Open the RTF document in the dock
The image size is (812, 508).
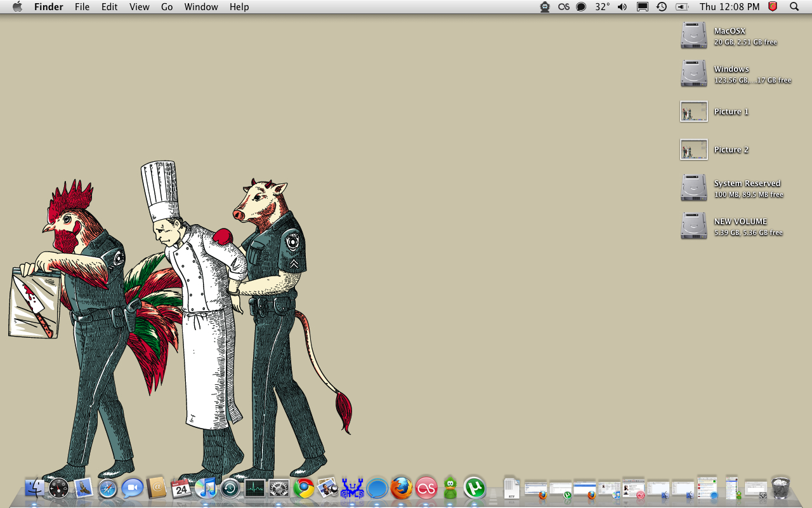pyautogui.click(x=512, y=488)
